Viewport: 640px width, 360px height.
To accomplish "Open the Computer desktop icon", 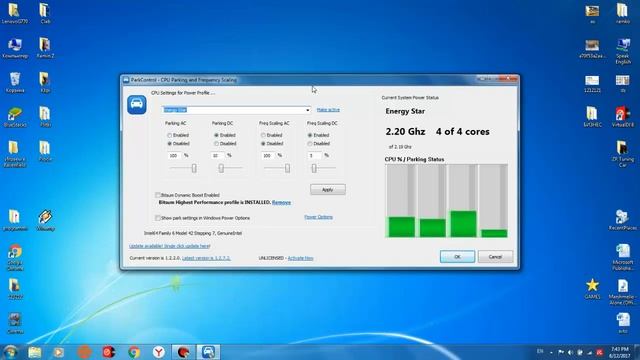I will click(15, 48).
